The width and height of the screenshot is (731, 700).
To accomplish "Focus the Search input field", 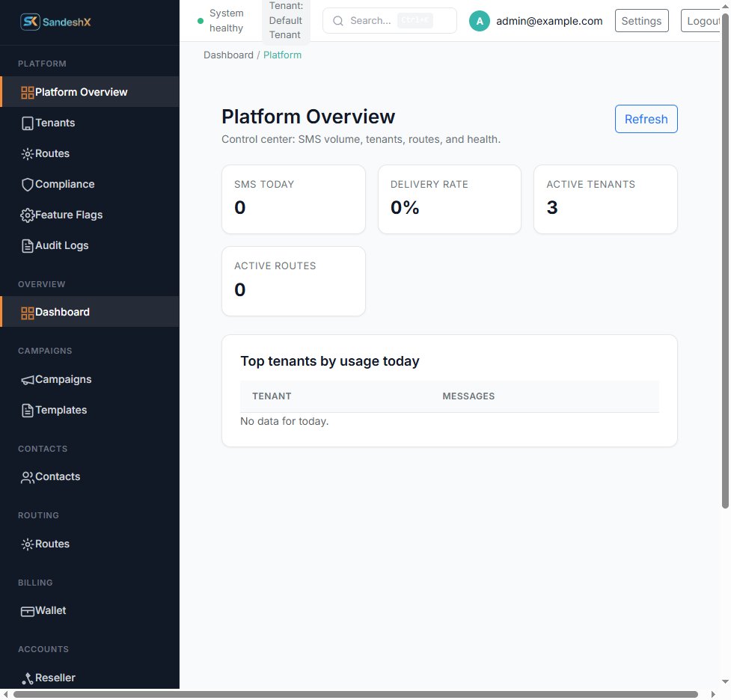I will click(390, 20).
